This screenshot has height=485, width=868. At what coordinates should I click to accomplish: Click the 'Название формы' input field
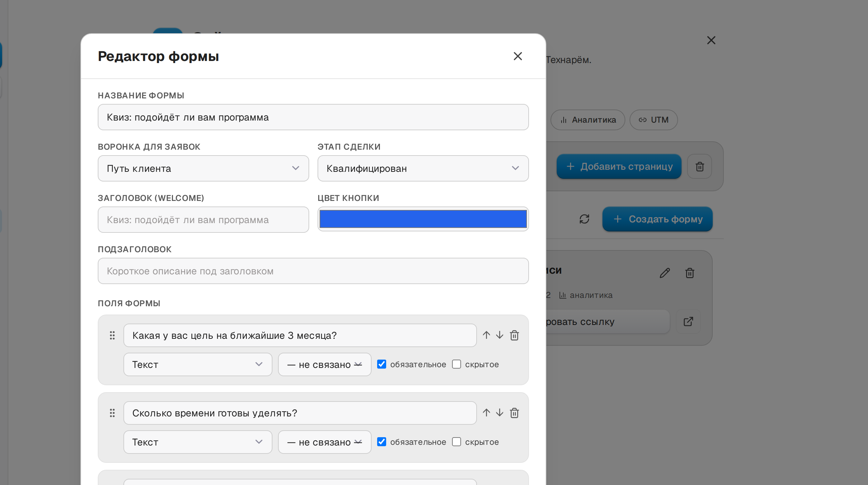(x=313, y=117)
